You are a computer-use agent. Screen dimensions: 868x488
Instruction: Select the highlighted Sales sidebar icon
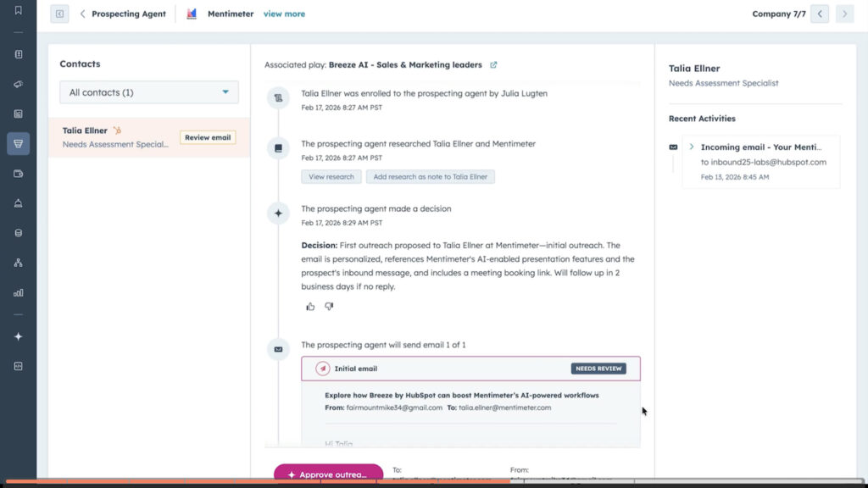pyautogui.click(x=19, y=144)
